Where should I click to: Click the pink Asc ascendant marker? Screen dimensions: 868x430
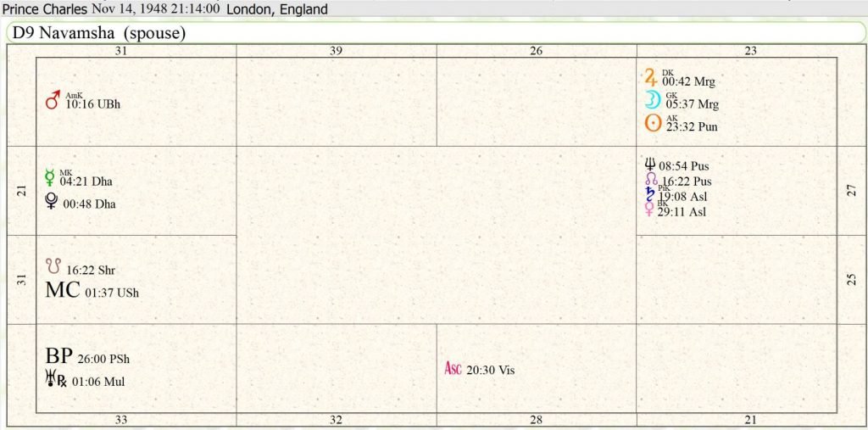click(453, 369)
